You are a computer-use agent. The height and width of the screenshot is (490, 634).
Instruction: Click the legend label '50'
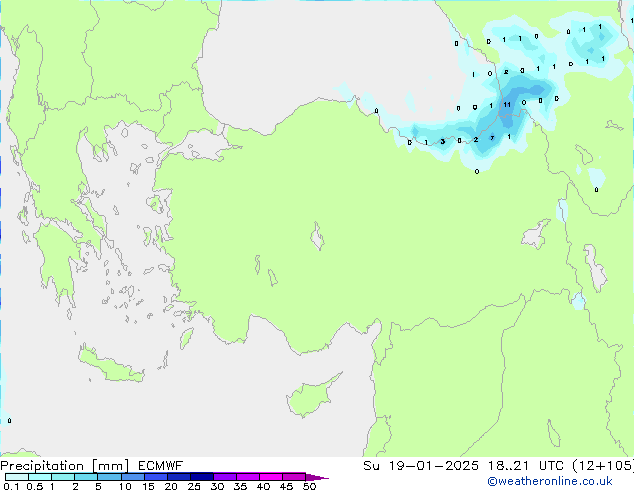click(309, 486)
